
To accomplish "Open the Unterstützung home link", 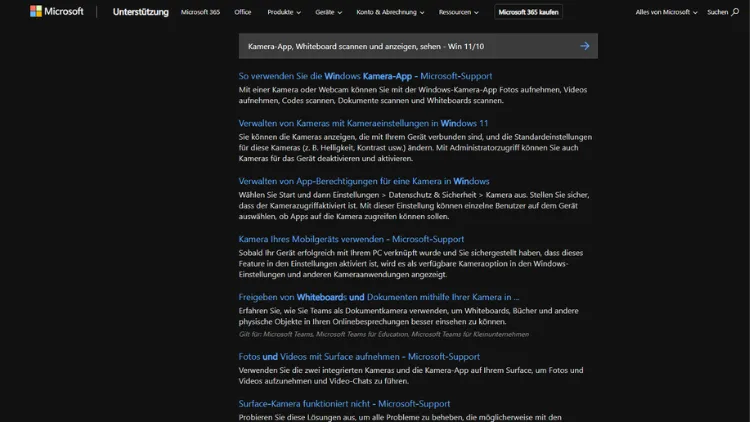I will [141, 12].
